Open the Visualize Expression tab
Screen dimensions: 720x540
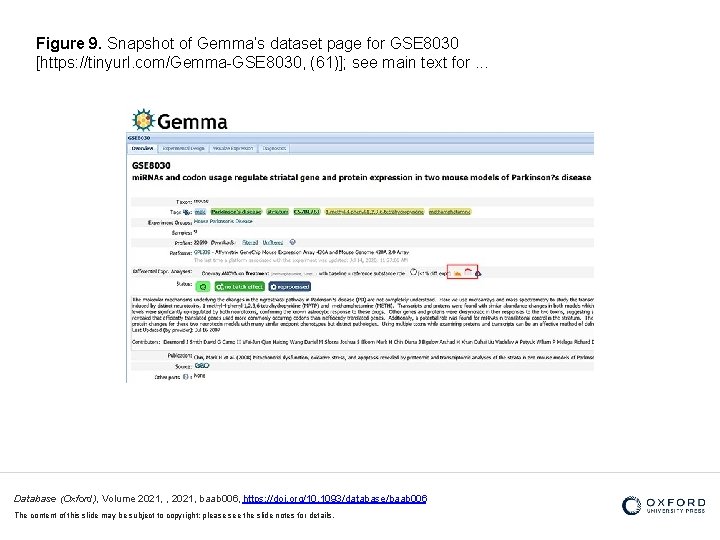click(x=233, y=148)
